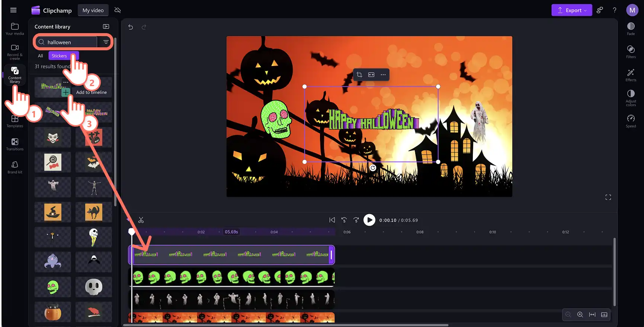Image resolution: width=644 pixels, height=327 pixels.
Task: Click the halloween search field
Action: (67, 42)
